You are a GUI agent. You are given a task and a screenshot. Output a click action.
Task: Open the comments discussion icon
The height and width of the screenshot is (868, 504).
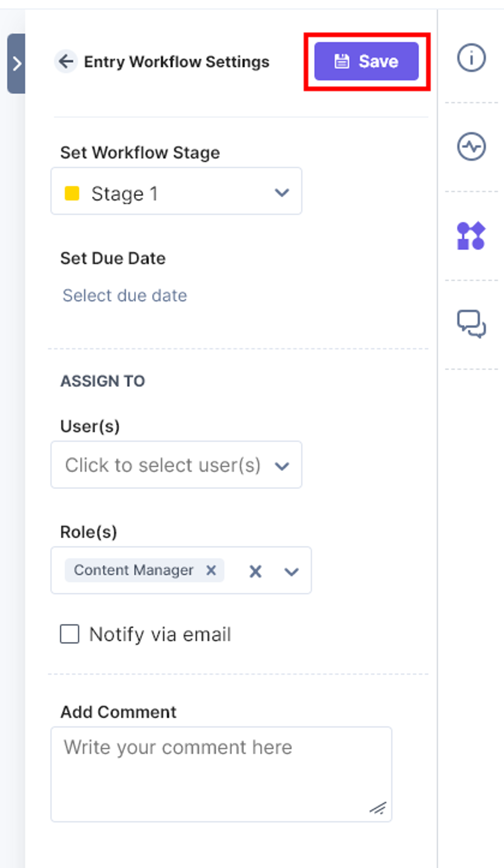click(x=471, y=324)
